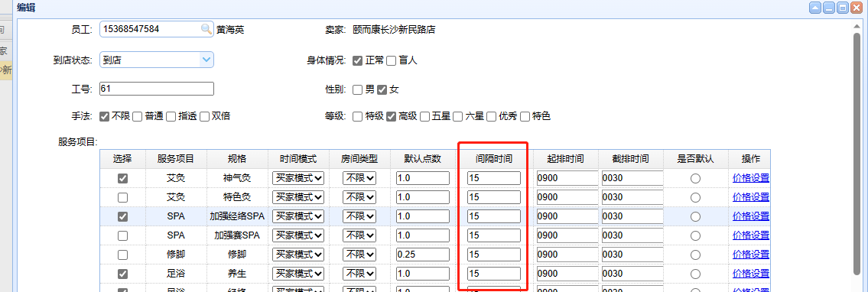Select the 修脚 row checkbox

point(123,255)
